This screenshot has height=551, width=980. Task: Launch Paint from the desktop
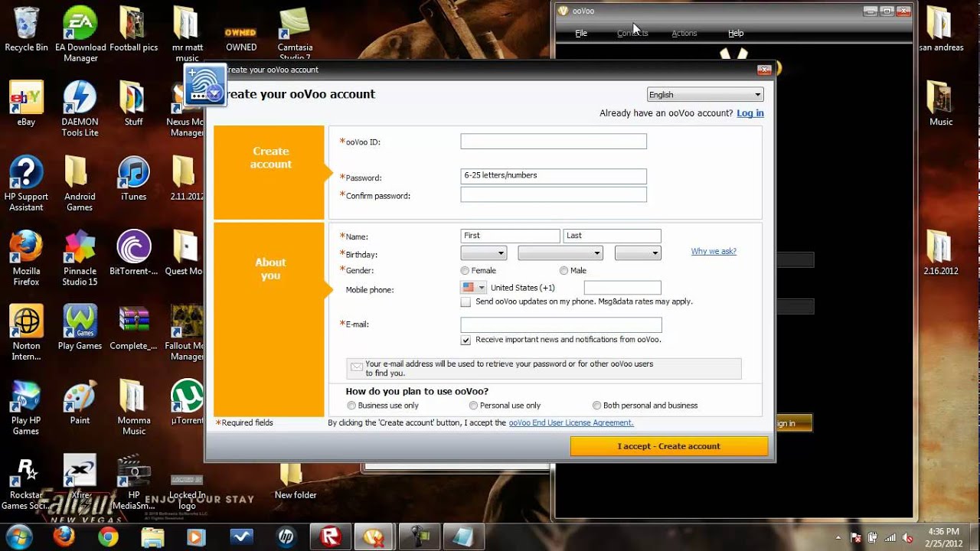[80, 402]
